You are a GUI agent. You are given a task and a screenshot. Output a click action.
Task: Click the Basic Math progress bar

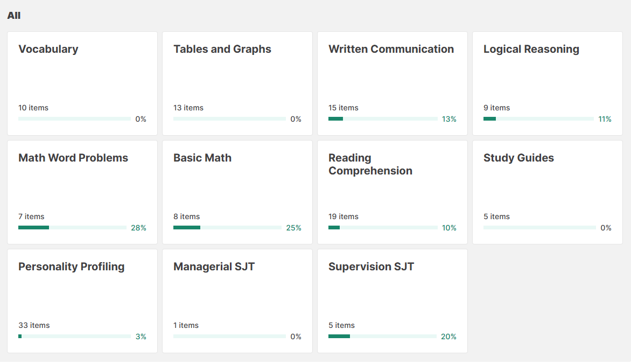pyautogui.click(x=227, y=228)
